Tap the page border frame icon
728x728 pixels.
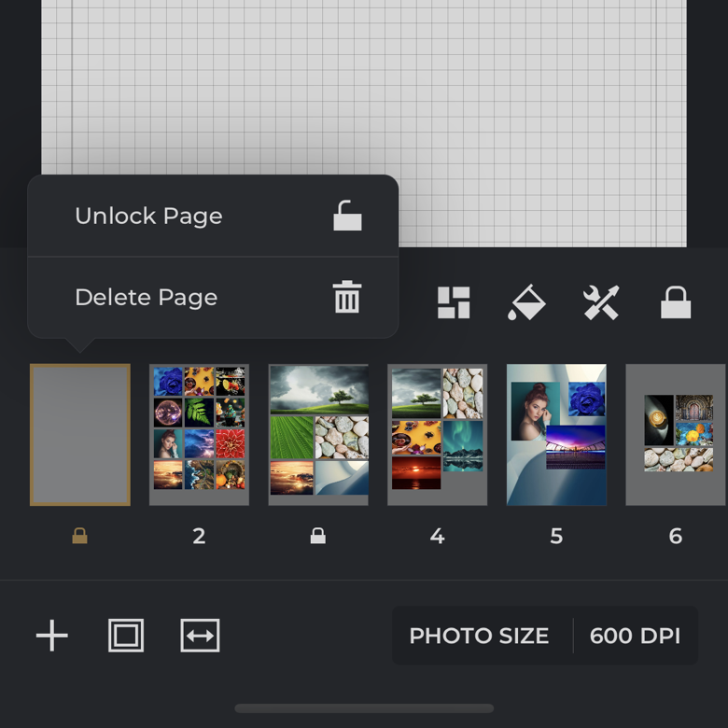126,636
